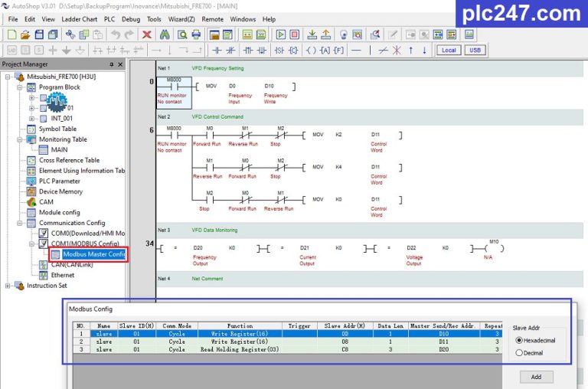Insert an application instruction [A]
Screen dimensions: 588x389
click(325, 51)
